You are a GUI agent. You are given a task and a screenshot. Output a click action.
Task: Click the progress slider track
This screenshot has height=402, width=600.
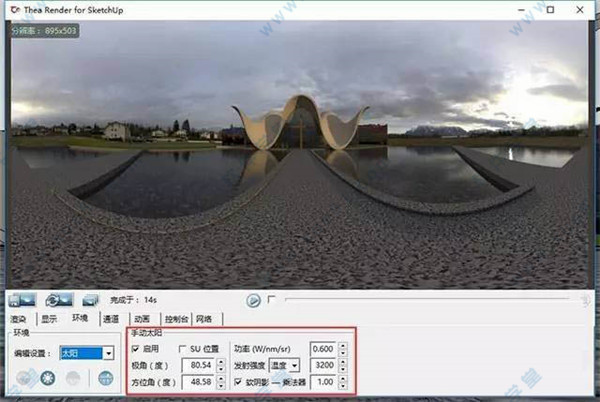click(428, 299)
